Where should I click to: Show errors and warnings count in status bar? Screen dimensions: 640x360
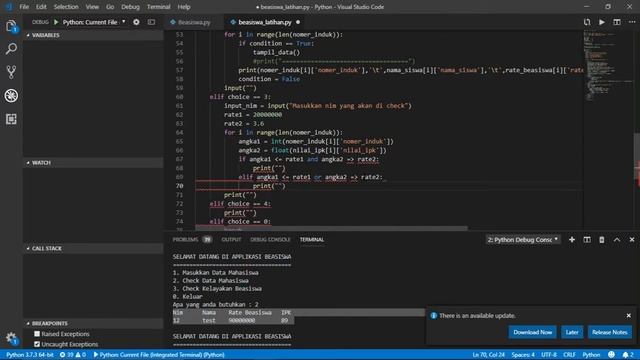click(x=73, y=355)
